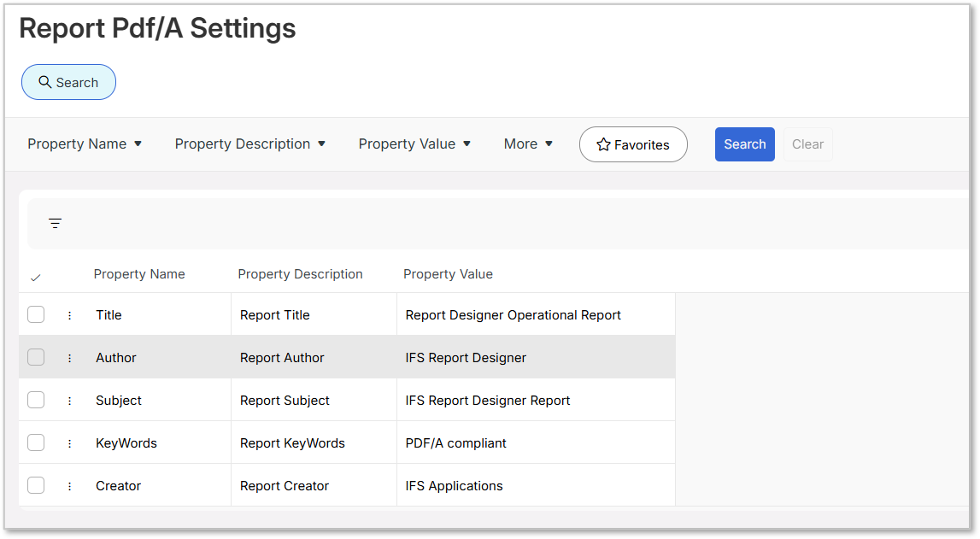The image size is (980, 539).
Task: Click the 'IFS Report Designer Report' value cell
Action: click(537, 400)
